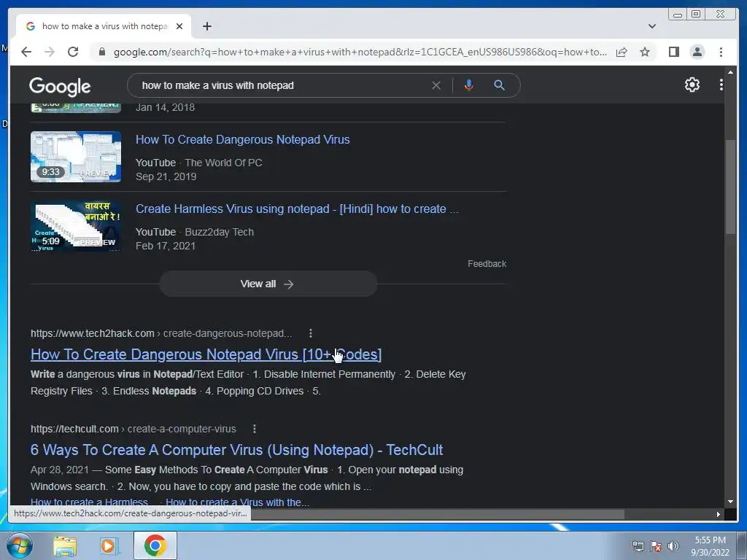Open the Windows Start menu
Screen dimensions: 747x560
click(x=19, y=545)
